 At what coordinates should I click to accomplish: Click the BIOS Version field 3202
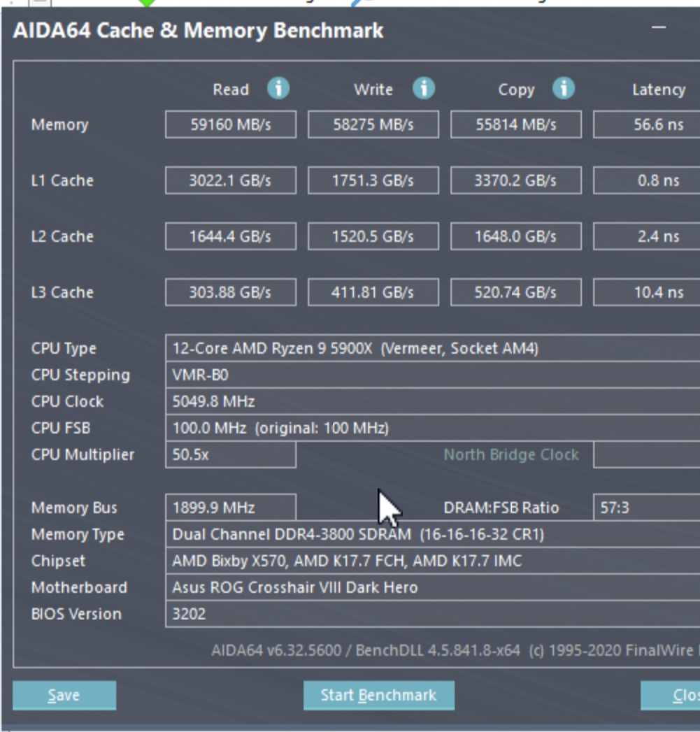pos(433,614)
